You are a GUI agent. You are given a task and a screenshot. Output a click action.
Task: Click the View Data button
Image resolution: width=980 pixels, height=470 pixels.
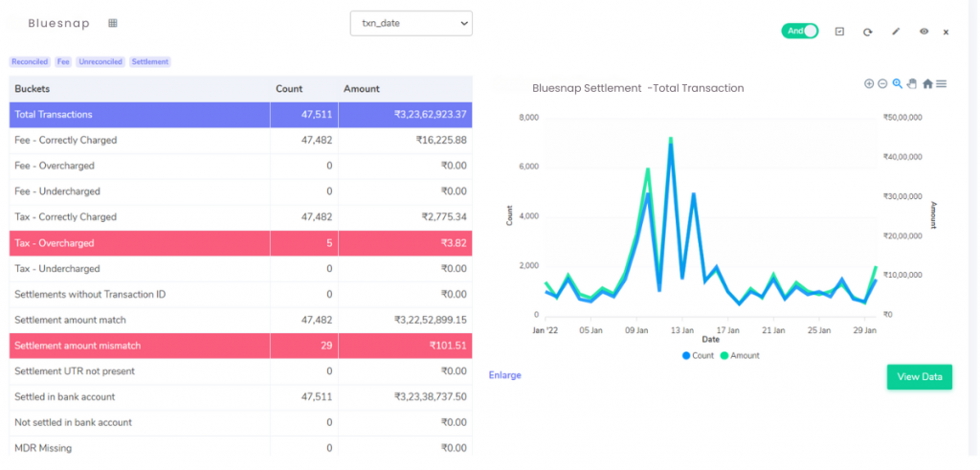920,377
